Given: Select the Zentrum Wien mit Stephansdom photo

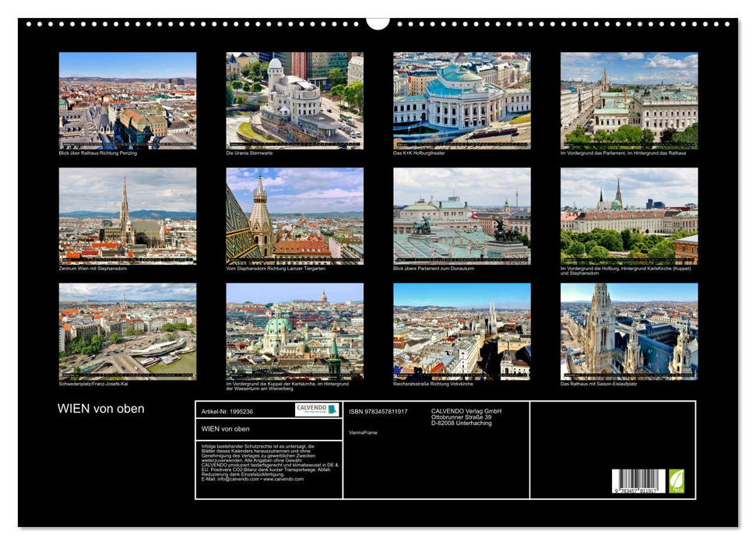Looking at the screenshot, I should point(127,216).
